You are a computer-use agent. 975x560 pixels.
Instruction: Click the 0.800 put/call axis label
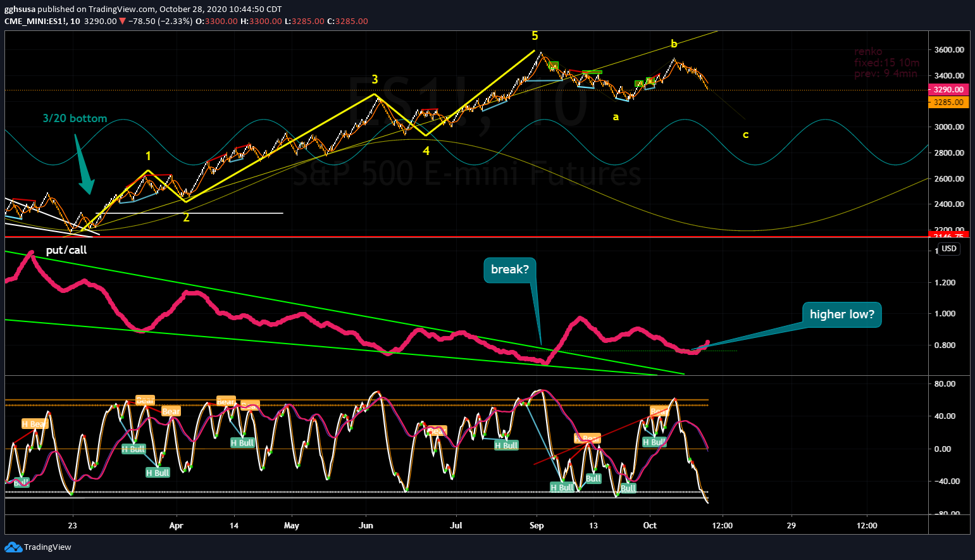[x=945, y=345]
